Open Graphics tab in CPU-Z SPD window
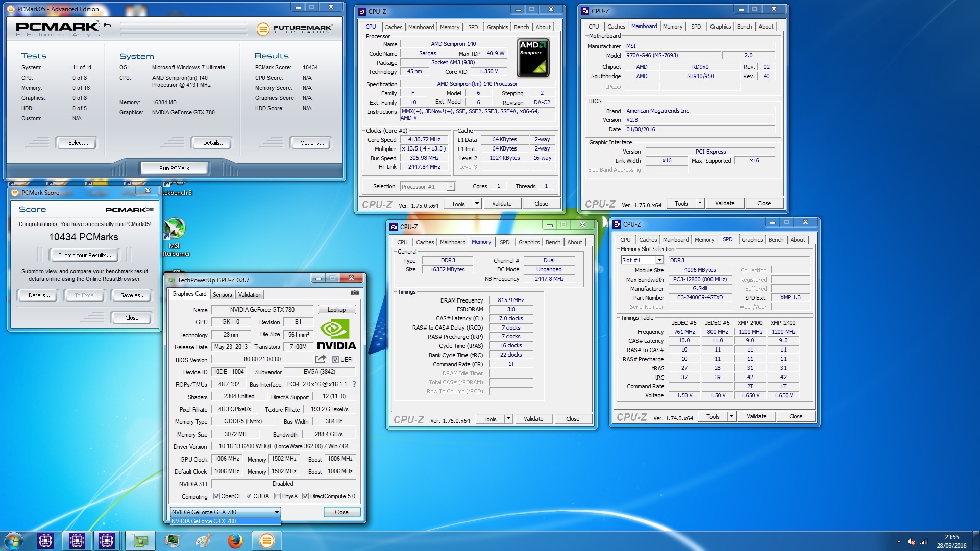 [752, 240]
